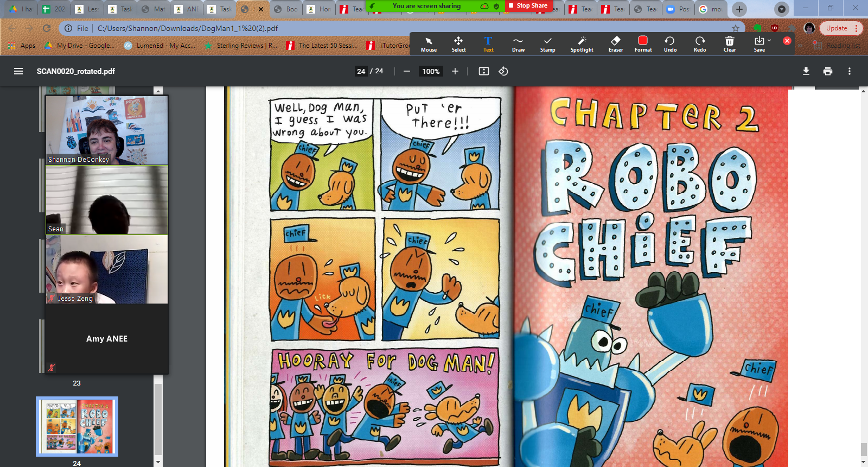Zoom in on the PDF
The image size is (868, 467).
coord(455,71)
